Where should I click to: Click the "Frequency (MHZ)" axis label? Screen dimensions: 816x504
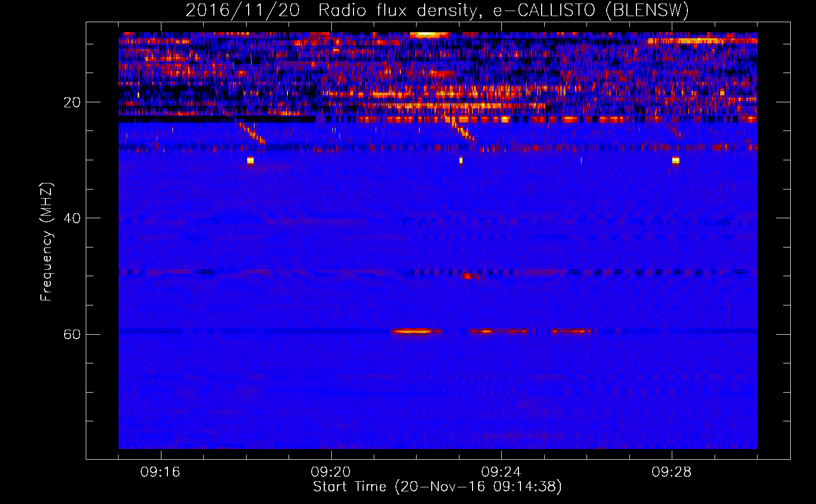coord(46,242)
